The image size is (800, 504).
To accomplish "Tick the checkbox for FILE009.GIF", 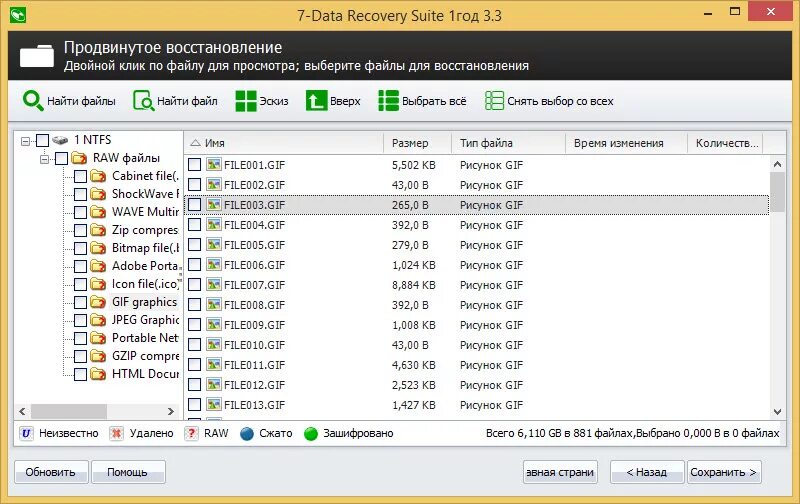I will [x=194, y=324].
